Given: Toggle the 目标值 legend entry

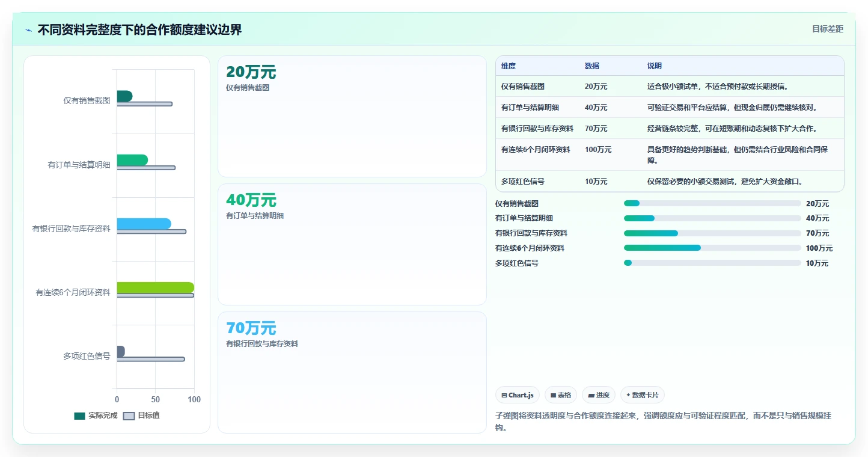Looking at the screenshot, I should pos(141,416).
